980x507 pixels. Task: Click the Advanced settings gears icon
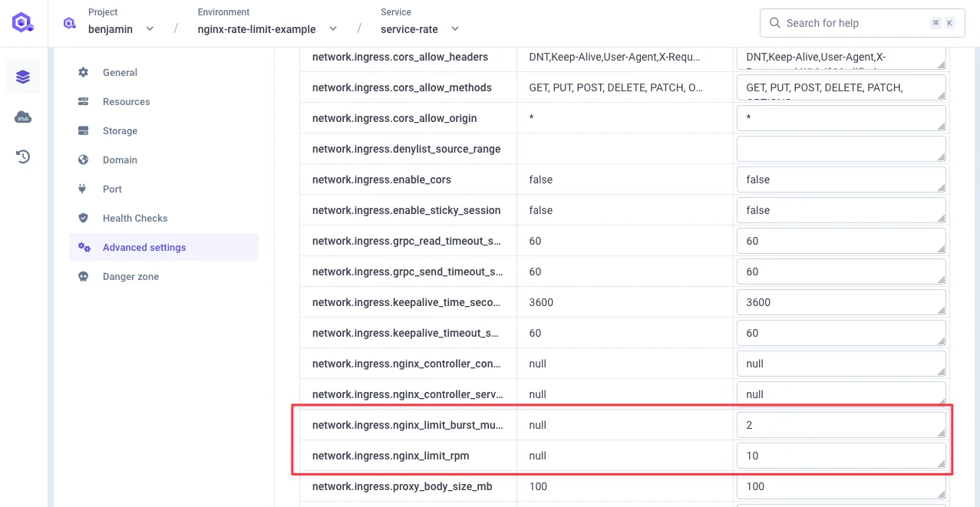[84, 247]
